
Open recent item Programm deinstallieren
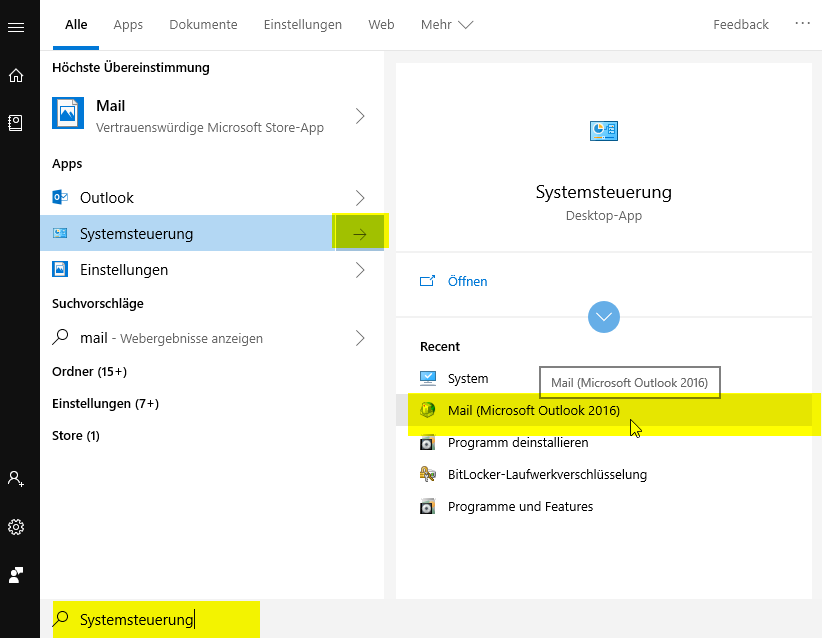(518, 442)
